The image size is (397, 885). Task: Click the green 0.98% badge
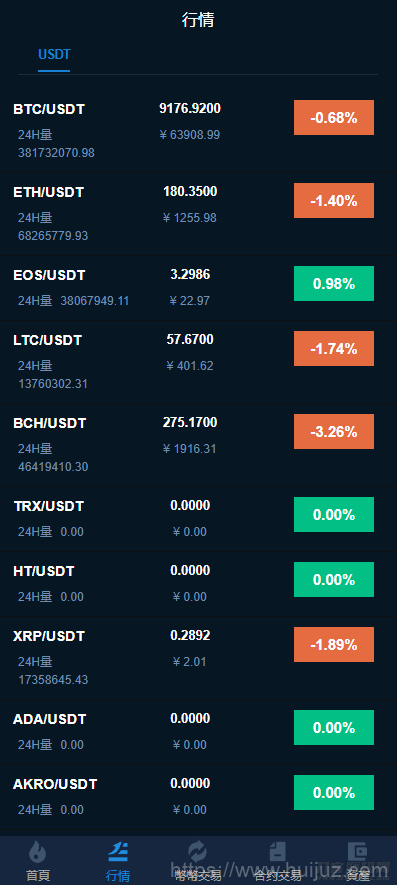pyautogui.click(x=334, y=283)
